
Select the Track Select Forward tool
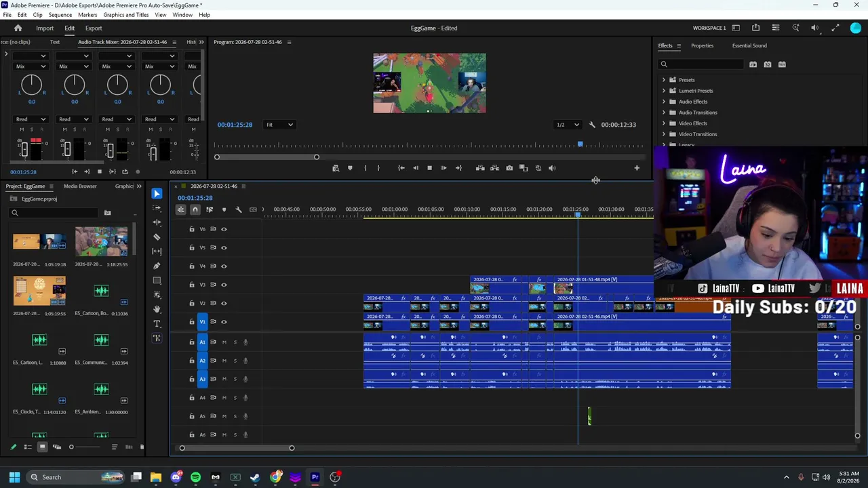pyautogui.click(x=157, y=208)
